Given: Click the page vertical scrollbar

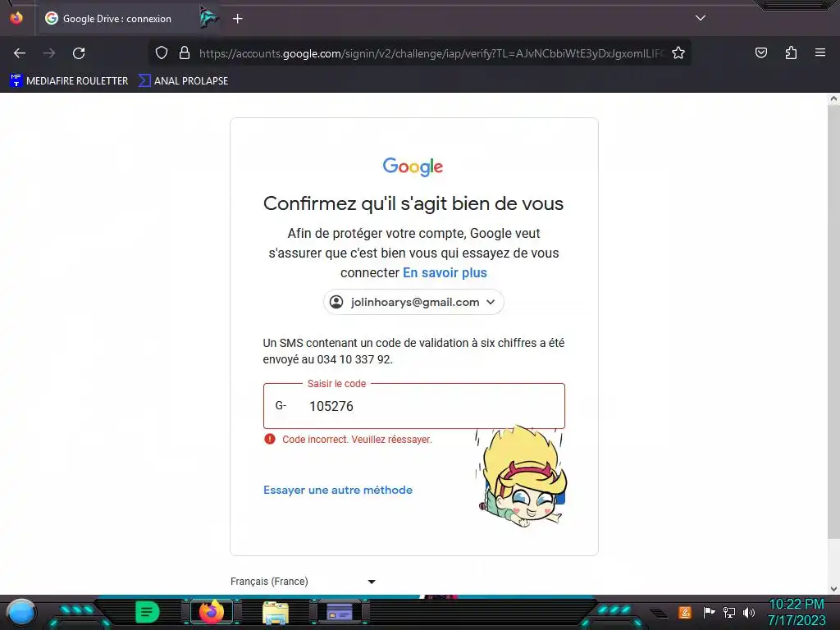Looking at the screenshot, I should (x=833, y=322).
